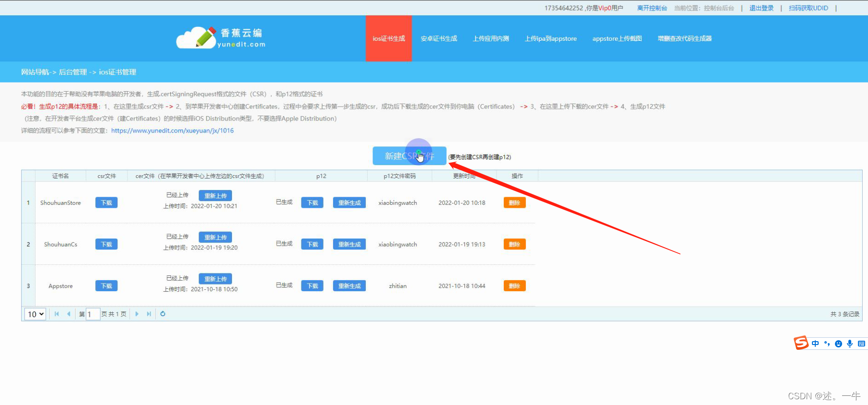
Task: Download csr file for ShouhuanStore
Action: pos(106,202)
